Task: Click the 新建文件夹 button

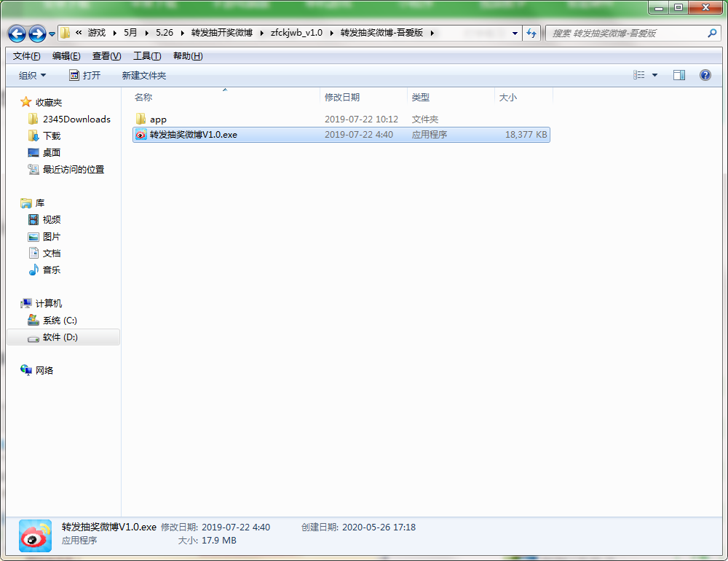Action: coord(144,75)
